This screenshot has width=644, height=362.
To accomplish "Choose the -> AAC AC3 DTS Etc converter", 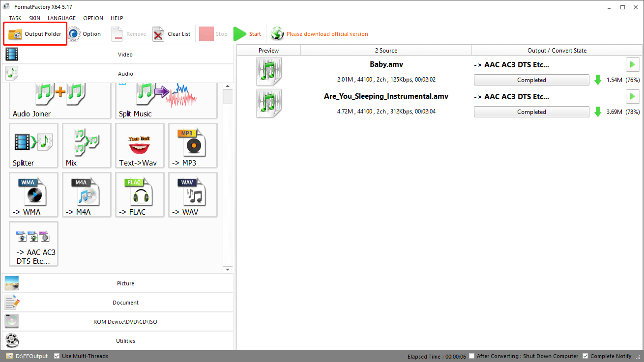I will pyautogui.click(x=33, y=244).
